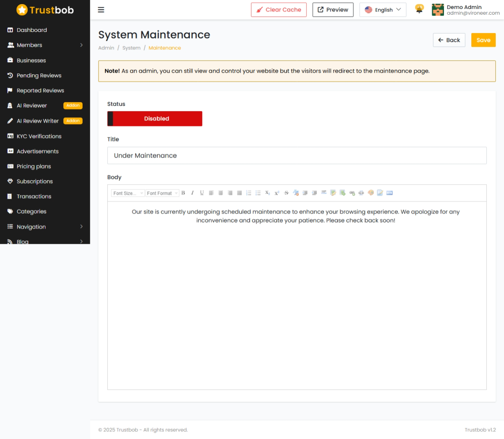Expand the Members submenu chevron
Viewport: 504px width, 439px height.
pos(81,45)
